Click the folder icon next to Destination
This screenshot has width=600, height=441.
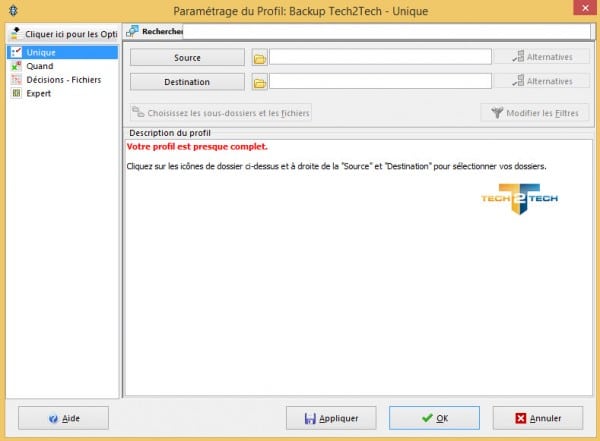[258, 82]
